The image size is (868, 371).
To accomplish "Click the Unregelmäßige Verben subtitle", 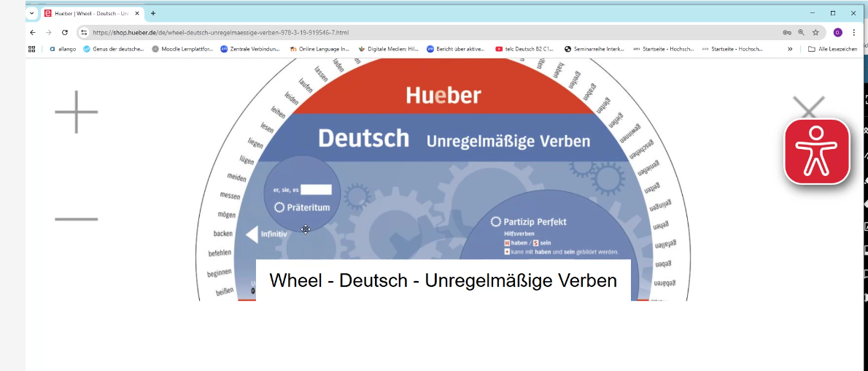I will click(x=508, y=142).
